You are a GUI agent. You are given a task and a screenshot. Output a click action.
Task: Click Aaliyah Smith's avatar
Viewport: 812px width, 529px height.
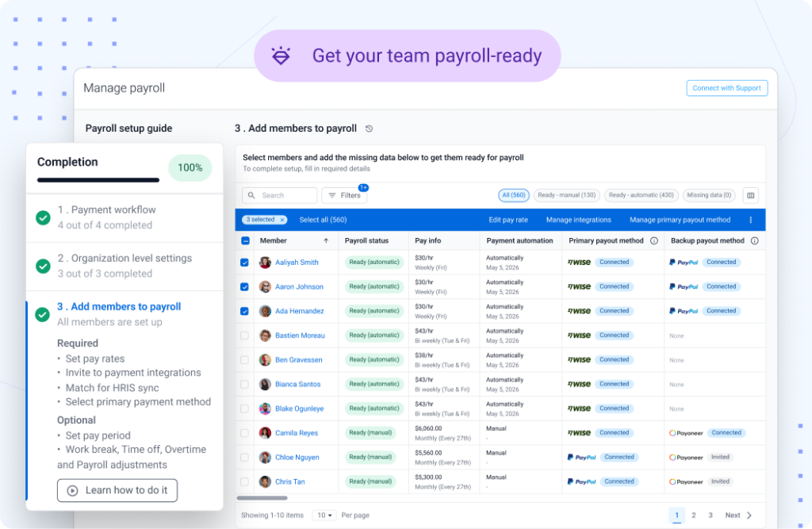[265, 263]
